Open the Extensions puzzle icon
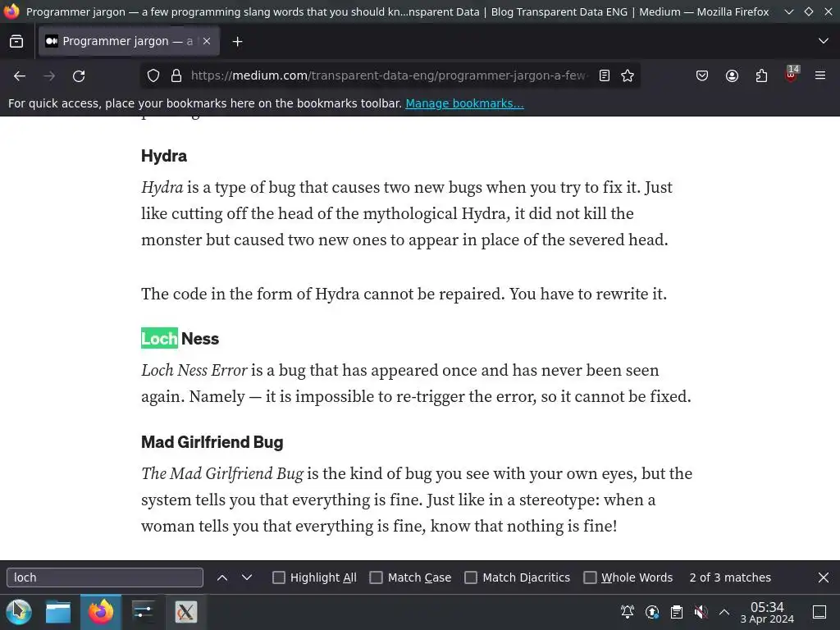Viewport: 840px width, 630px height. tap(761, 76)
